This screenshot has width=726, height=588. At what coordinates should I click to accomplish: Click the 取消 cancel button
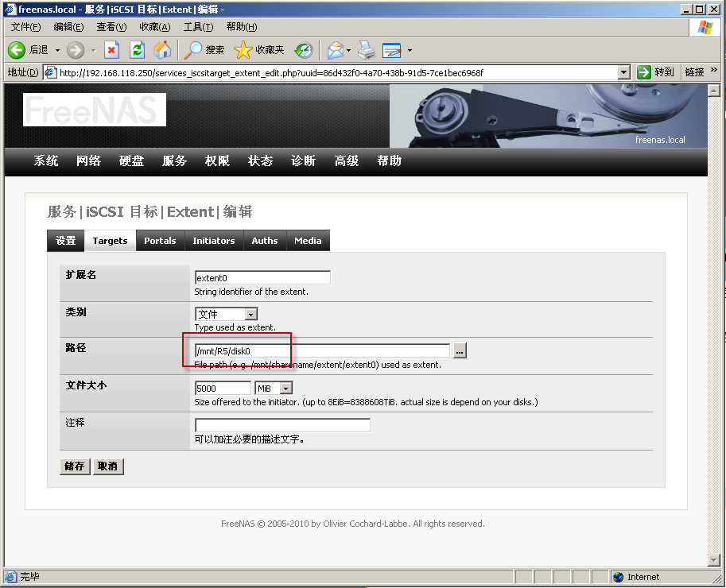pos(108,466)
